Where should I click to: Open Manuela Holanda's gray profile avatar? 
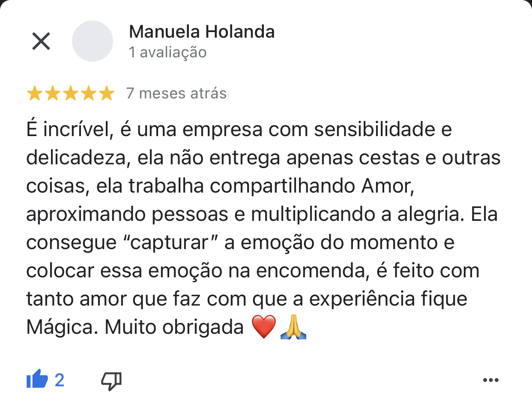tap(93, 41)
